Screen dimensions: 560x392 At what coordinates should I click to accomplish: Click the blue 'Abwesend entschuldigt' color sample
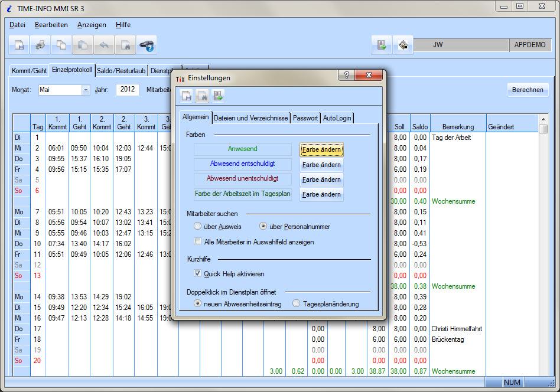click(243, 164)
